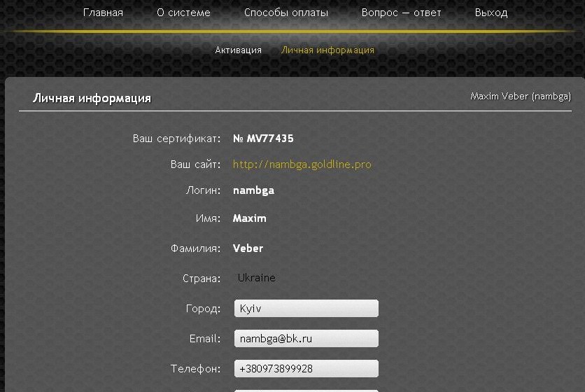Screen dimensions: 585x392
Task: Focus the Email field with nambga@bk.ru
Action: pos(306,339)
